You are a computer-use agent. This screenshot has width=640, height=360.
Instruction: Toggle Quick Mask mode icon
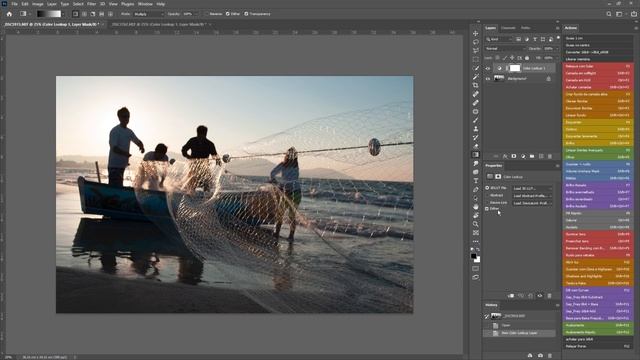(476, 269)
